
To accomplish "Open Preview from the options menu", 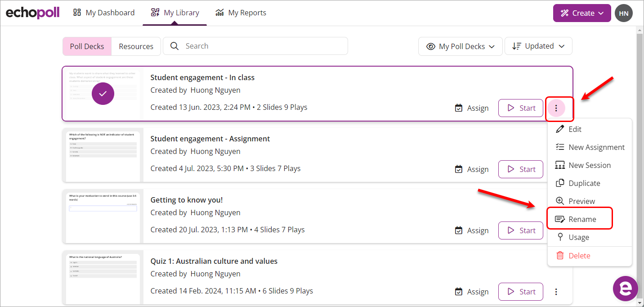I will 581,201.
